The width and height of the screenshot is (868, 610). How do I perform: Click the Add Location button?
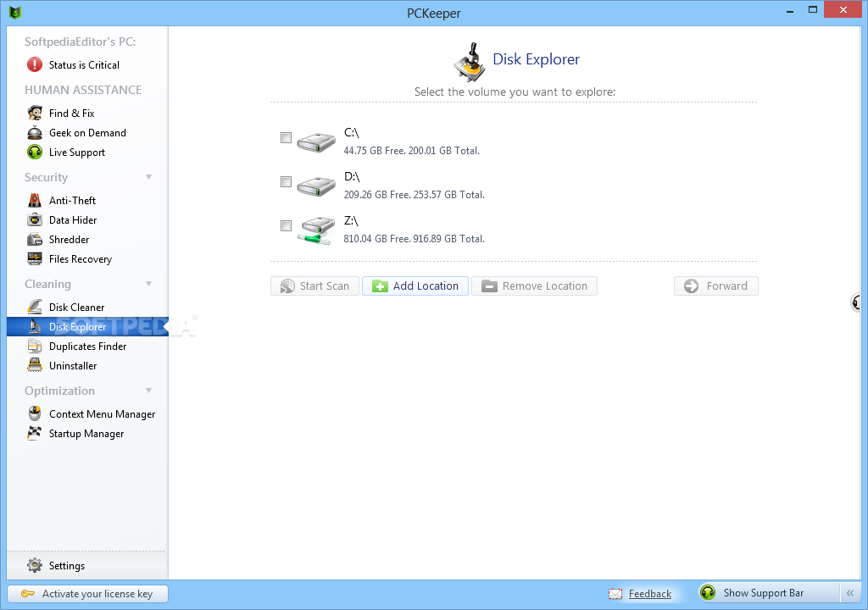tap(415, 286)
